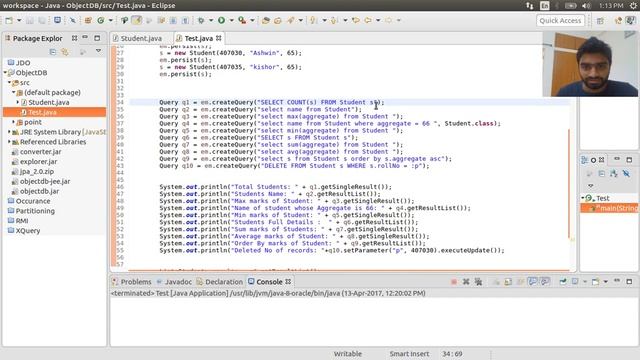Select the XQuery project
The height and width of the screenshot is (360, 640).
(24, 231)
